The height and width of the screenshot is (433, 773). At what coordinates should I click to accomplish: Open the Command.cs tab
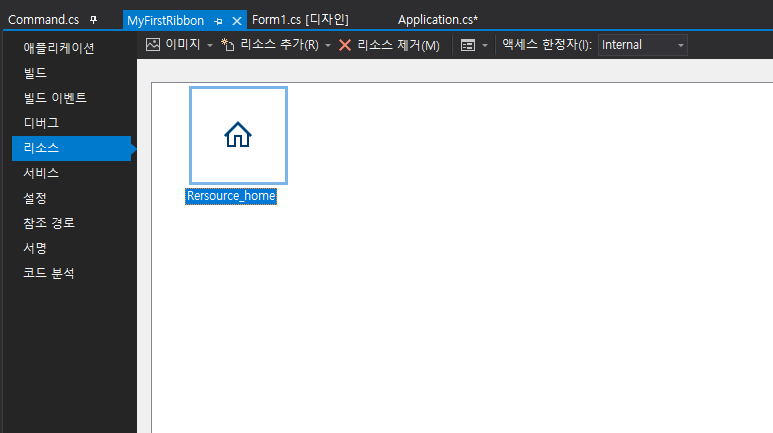43,20
